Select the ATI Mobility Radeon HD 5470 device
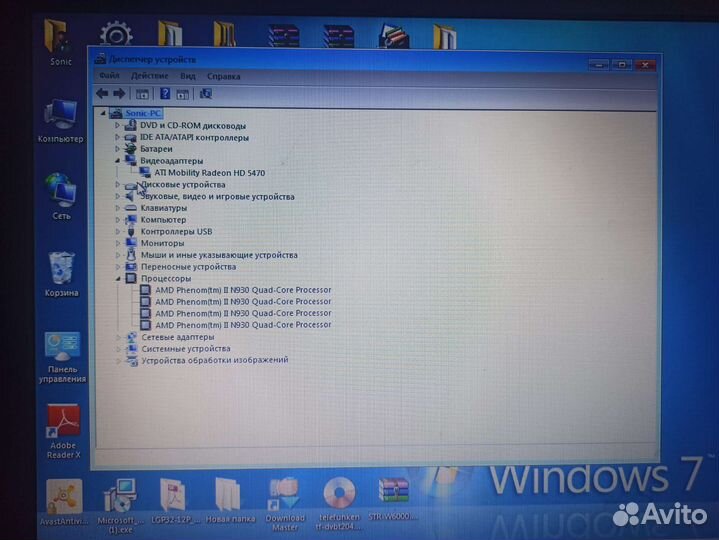 coord(209,173)
